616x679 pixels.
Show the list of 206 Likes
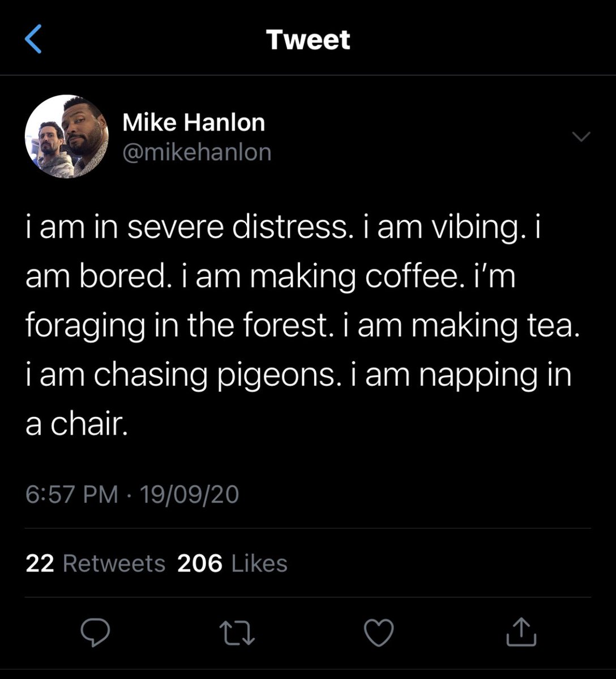pyautogui.click(x=232, y=564)
